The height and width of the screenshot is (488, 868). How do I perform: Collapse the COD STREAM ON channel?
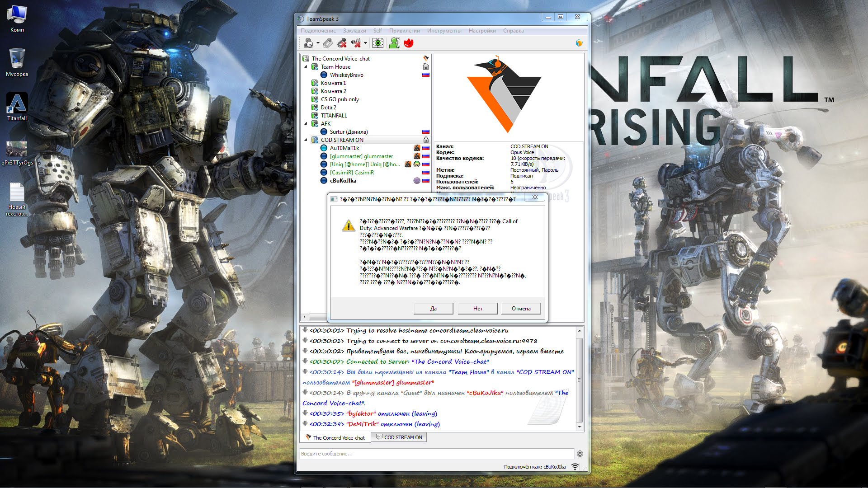pyautogui.click(x=306, y=140)
